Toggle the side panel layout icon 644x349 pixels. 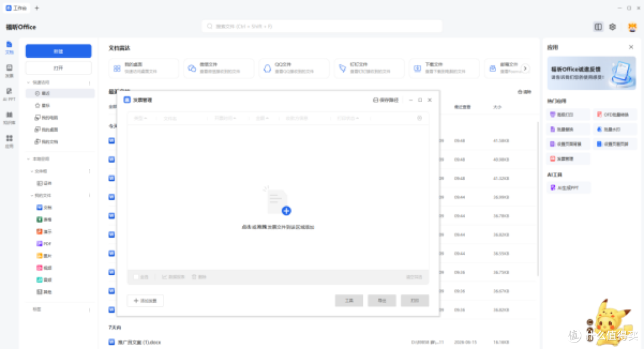click(x=598, y=27)
